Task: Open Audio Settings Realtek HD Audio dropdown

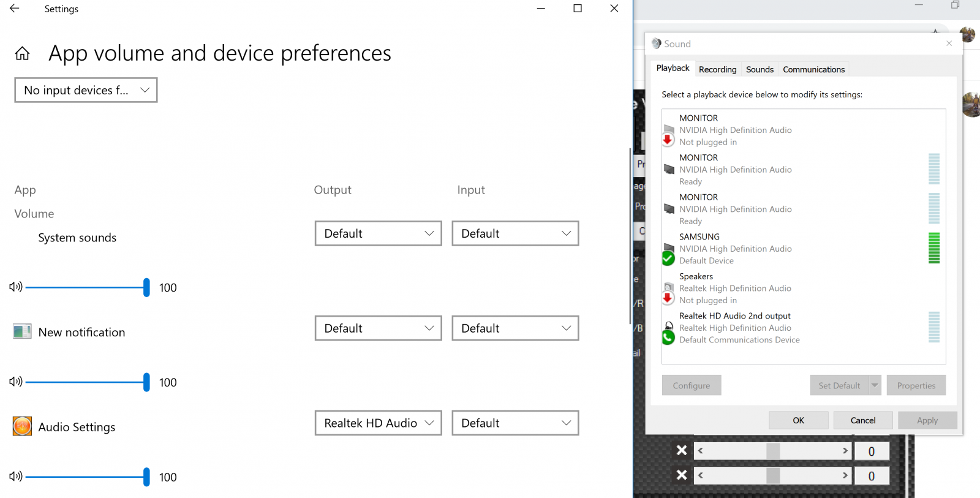Action: 379,423
